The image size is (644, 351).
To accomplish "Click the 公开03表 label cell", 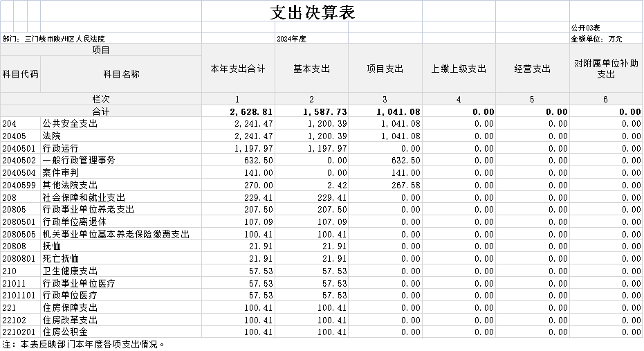I will (x=585, y=28).
